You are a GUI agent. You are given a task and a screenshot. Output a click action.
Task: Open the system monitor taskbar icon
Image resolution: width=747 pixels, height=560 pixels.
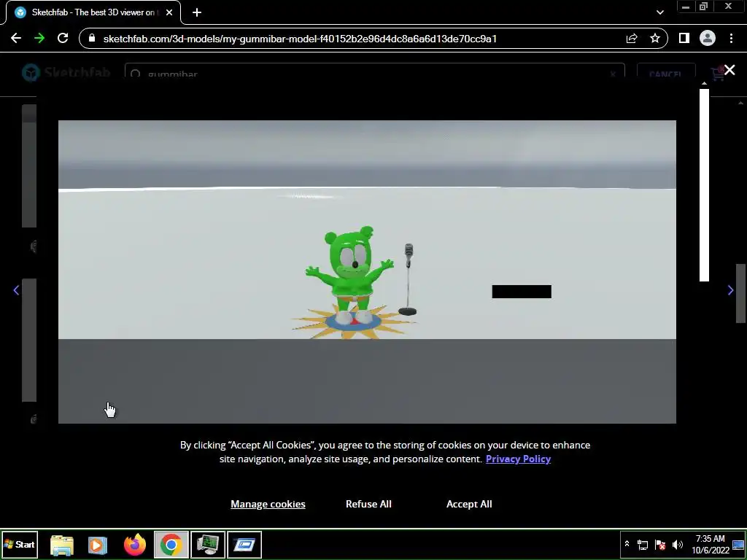tap(208, 544)
